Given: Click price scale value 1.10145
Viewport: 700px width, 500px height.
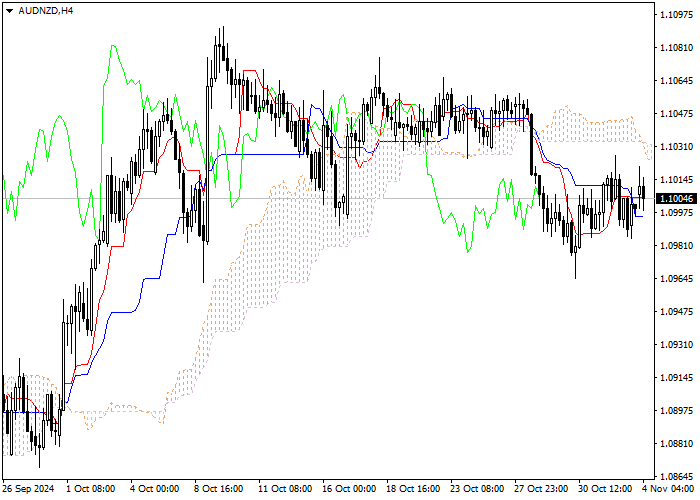Looking at the screenshot, I should click(x=676, y=179).
